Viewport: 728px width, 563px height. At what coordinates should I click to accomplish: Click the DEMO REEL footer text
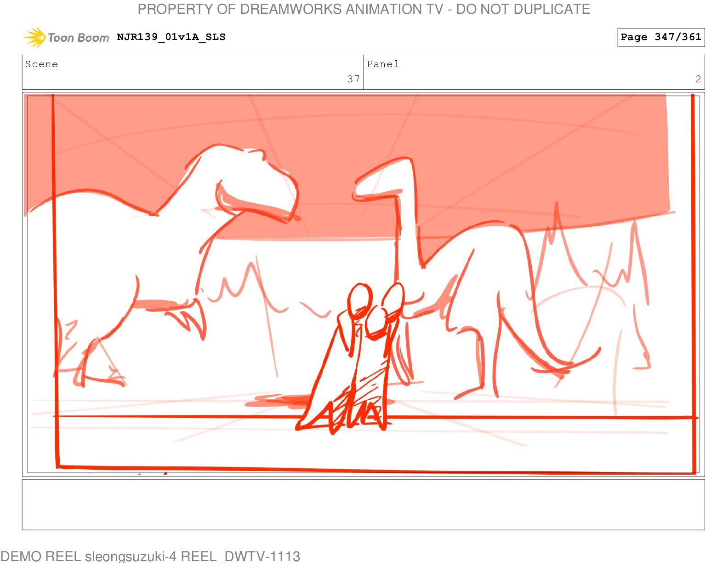tap(150, 556)
